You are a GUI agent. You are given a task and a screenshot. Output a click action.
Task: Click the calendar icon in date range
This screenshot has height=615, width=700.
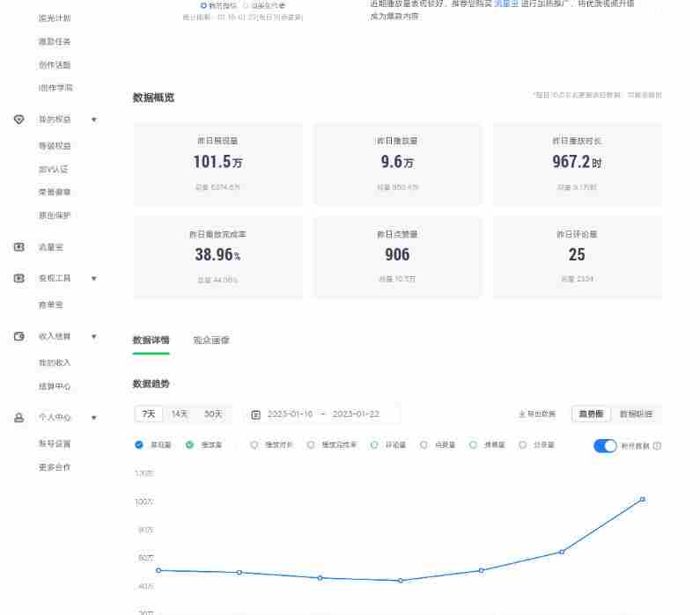point(256,414)
